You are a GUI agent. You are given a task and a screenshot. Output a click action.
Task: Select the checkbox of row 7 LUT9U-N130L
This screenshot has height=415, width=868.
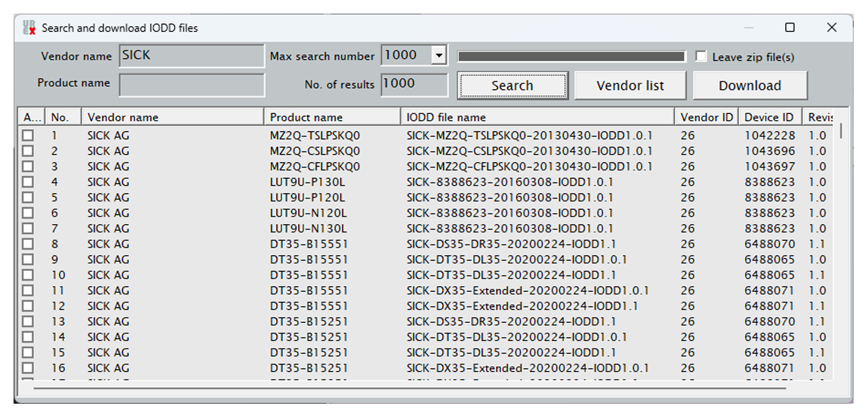[x=28, y=229]
